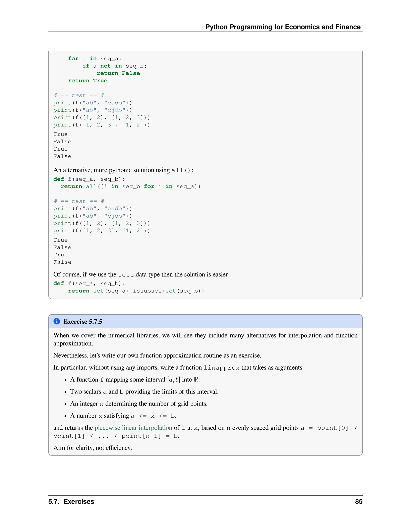Click the word 'linapprox' in the exercise text
This screenshot has height=532, width=411.
[x=222, y=368]
